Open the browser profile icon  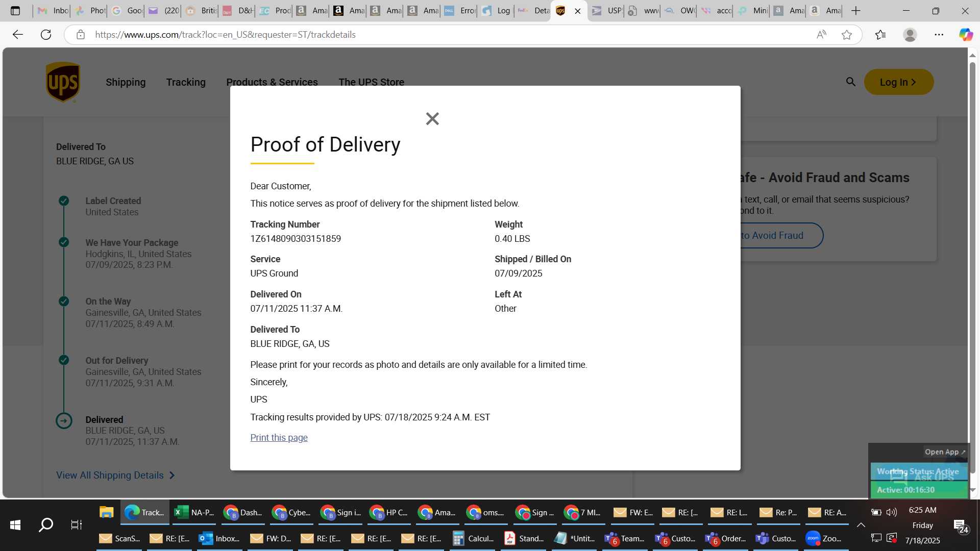point(910,35)
